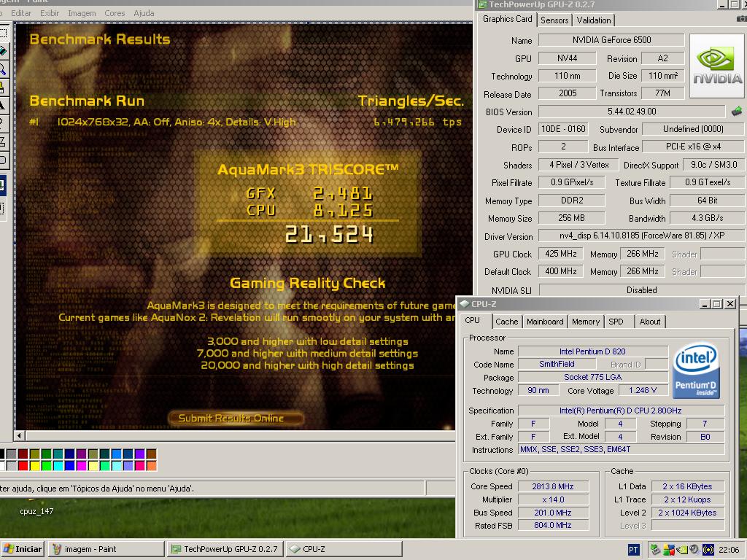Pick the orange color swatch

click(x=152, y=465)
